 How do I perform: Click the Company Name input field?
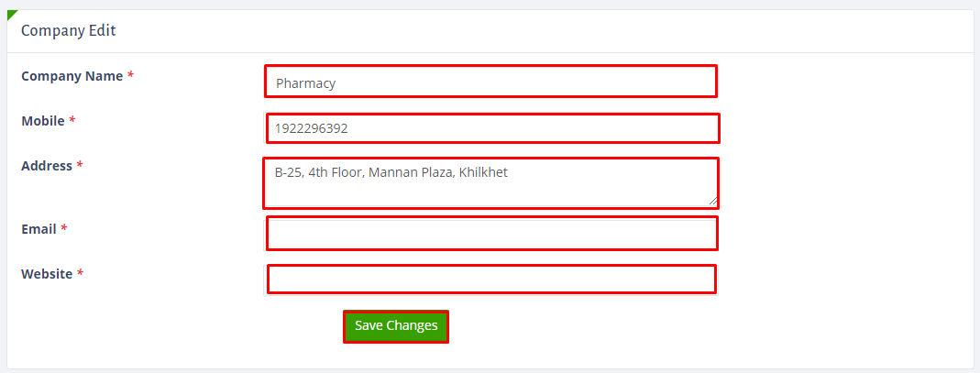[x=490, y=82]
